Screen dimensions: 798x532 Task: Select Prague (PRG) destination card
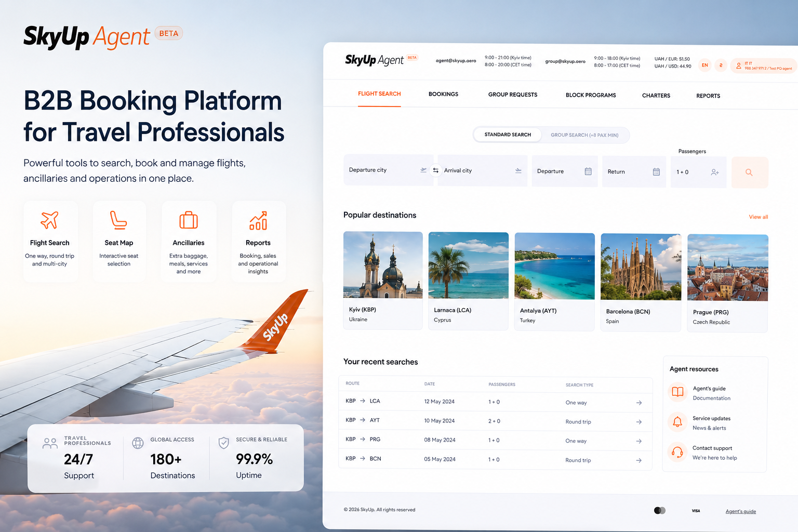click(727, 283)
